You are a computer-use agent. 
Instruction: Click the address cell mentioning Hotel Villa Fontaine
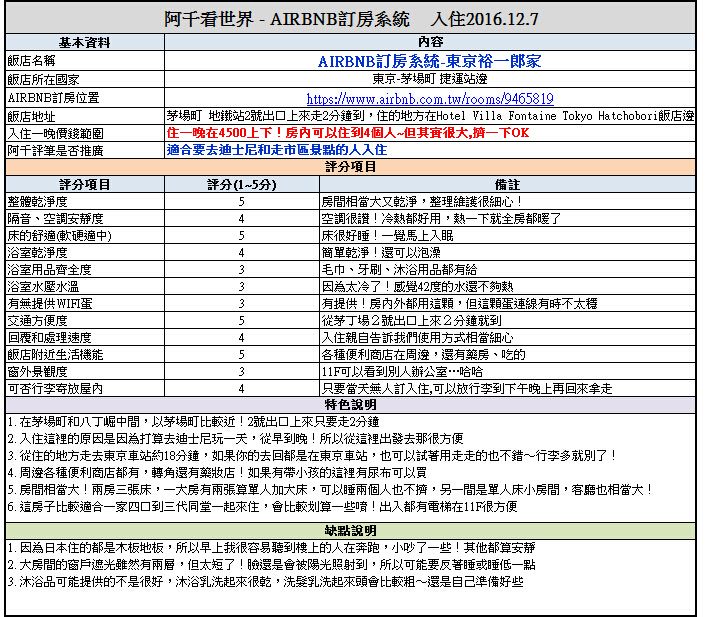[430, 116]
